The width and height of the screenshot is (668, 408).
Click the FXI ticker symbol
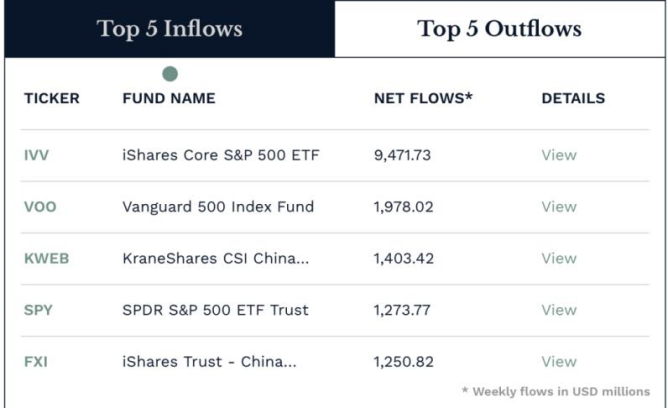point(35,361)
